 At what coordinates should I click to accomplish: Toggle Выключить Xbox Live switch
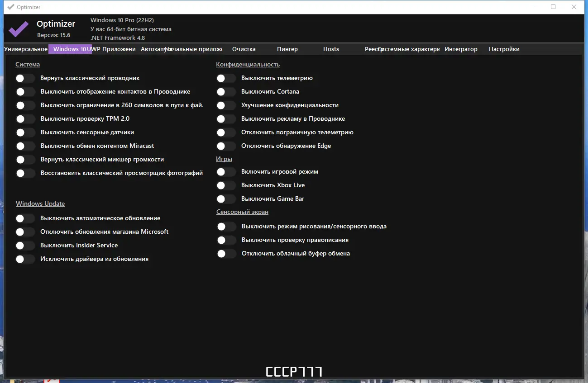pos(226,185)
